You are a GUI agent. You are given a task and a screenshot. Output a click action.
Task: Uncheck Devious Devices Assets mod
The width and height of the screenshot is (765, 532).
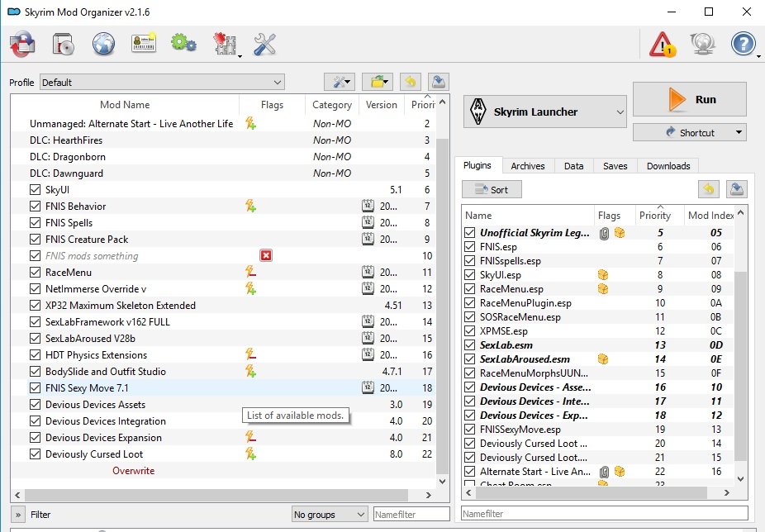tap(36, 405)
